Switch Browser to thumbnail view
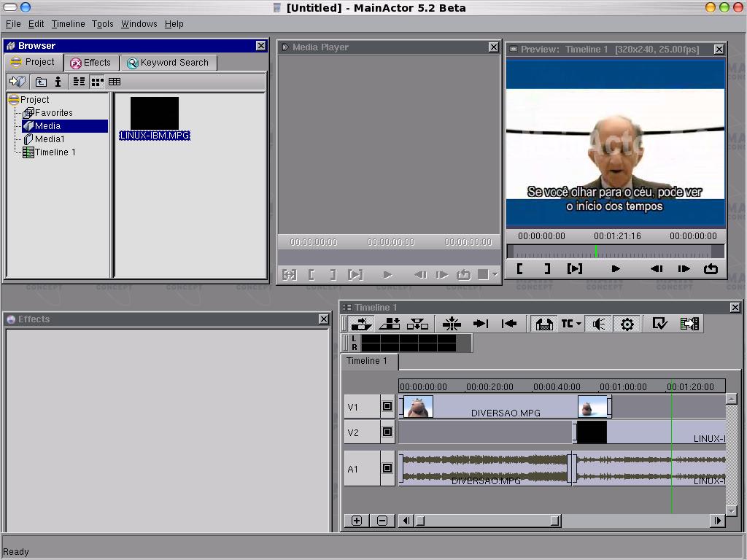 [97, 82]
